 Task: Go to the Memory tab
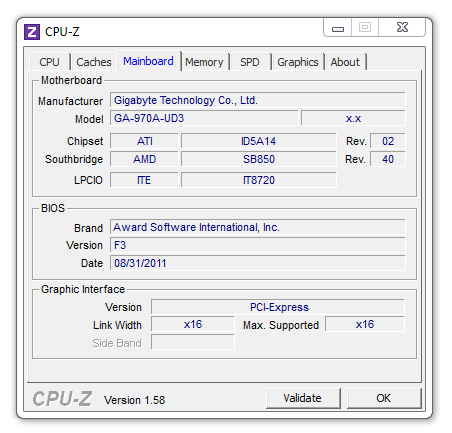pyautogui.click(x=204, y=62)
